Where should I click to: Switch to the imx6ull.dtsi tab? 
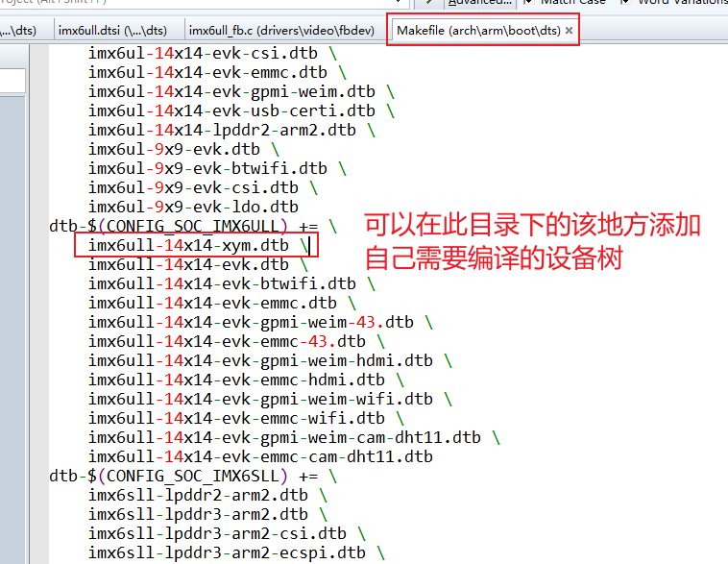click(x=112, y=31)
